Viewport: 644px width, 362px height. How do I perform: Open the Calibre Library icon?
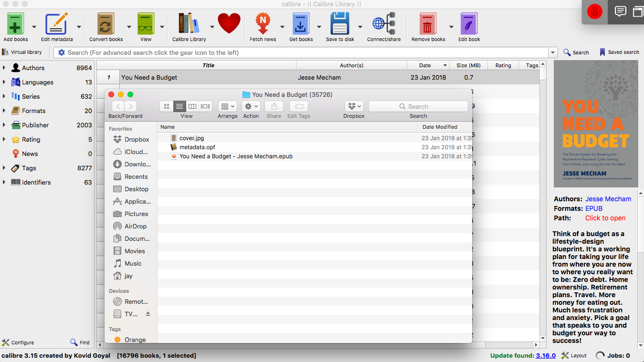(189, 24)
